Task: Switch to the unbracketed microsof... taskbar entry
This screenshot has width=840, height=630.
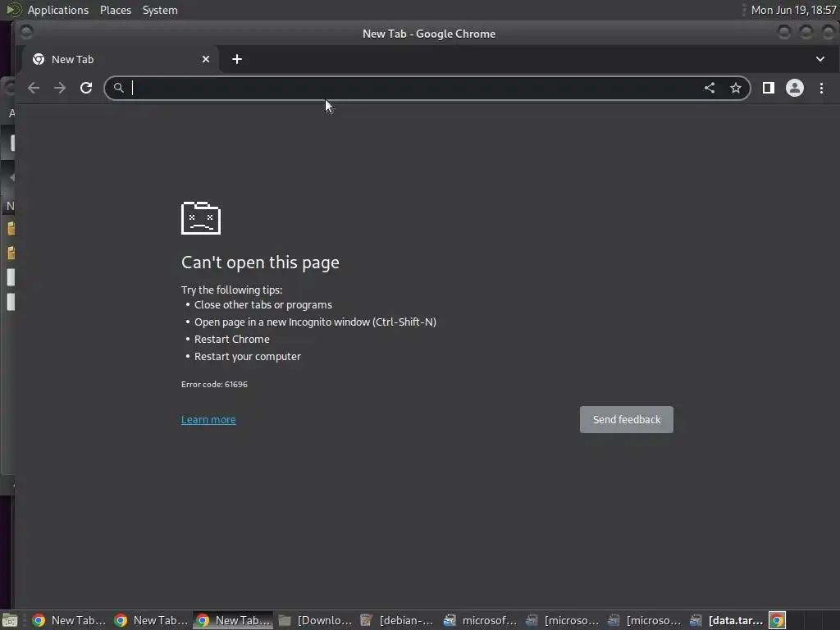Action: point(481,620)
